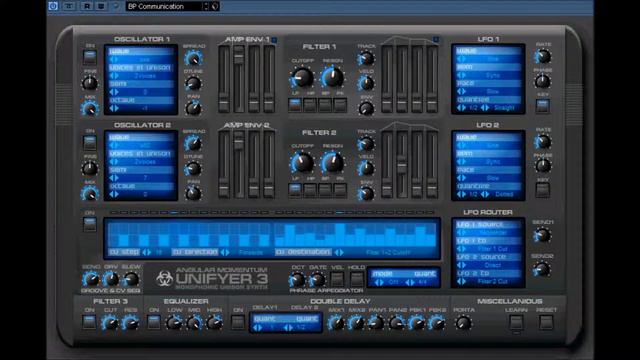Viewport: 640px width, 360px height.
Task: Click the Oscillator 1 MIX knob
Action: 90,109
